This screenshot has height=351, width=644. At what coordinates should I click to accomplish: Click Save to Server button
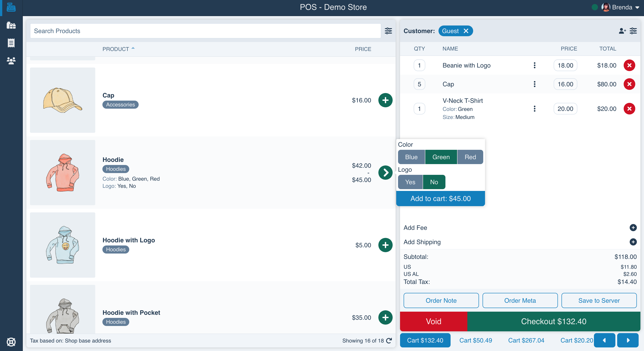[599, 300]
